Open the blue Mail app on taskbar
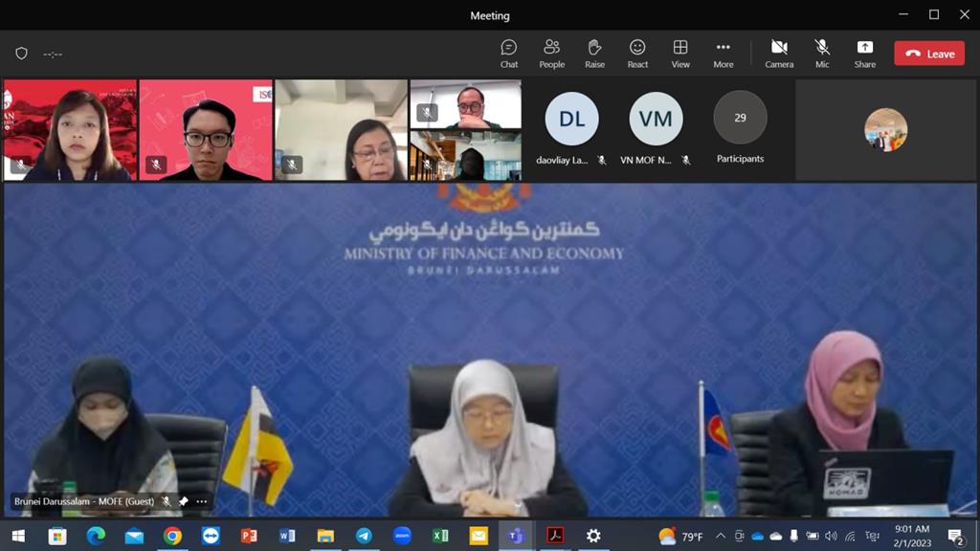 point(134,536)
